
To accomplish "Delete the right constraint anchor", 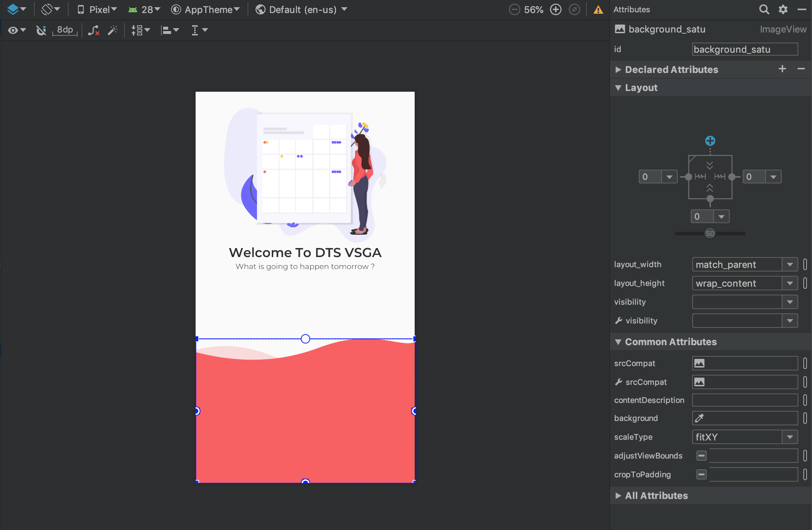I will coord(732,177).
